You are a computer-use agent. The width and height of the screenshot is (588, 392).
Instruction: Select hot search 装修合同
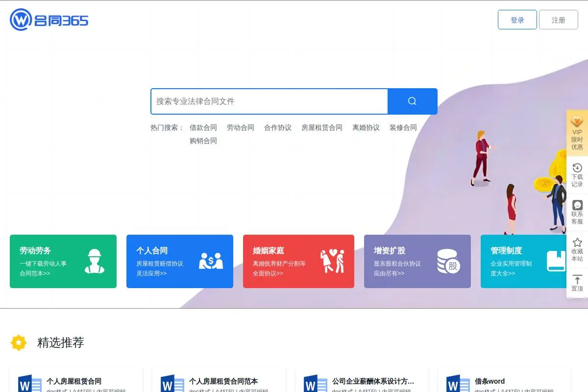[403, 127]
